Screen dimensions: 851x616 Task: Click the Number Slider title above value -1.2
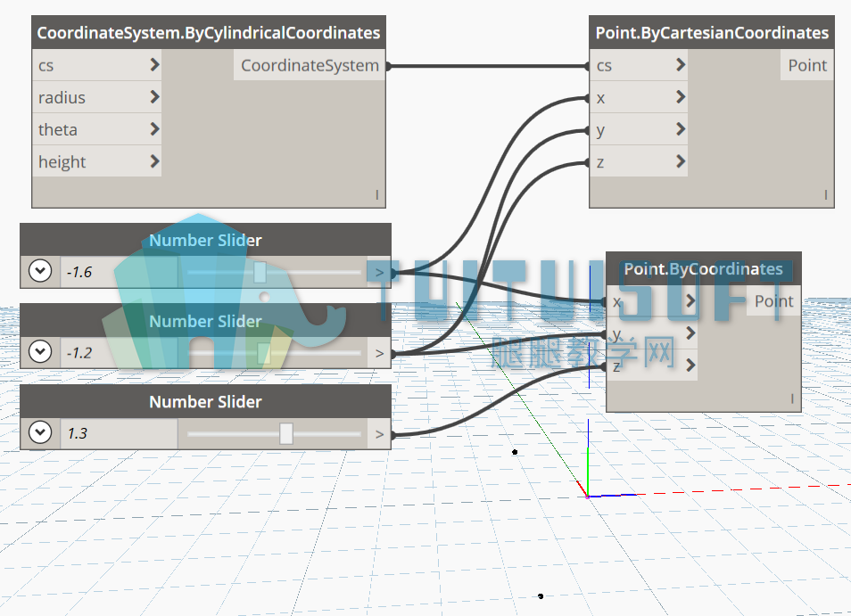coord(205,321)
